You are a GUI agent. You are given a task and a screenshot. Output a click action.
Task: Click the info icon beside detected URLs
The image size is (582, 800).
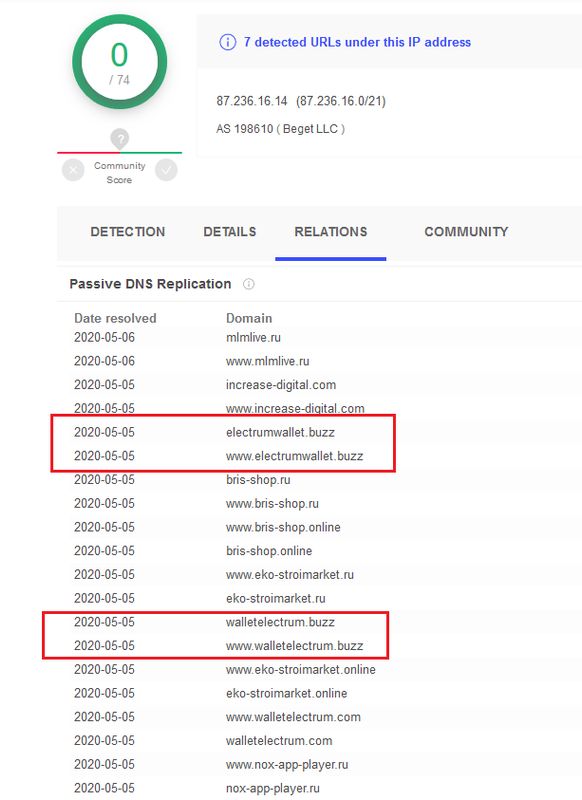click(227, 42)
